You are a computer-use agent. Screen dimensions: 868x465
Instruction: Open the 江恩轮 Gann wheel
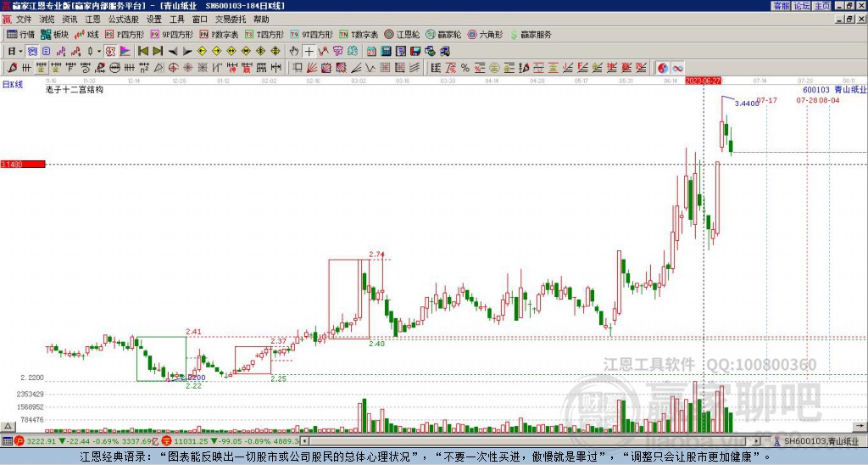click(x=402, y=34)
